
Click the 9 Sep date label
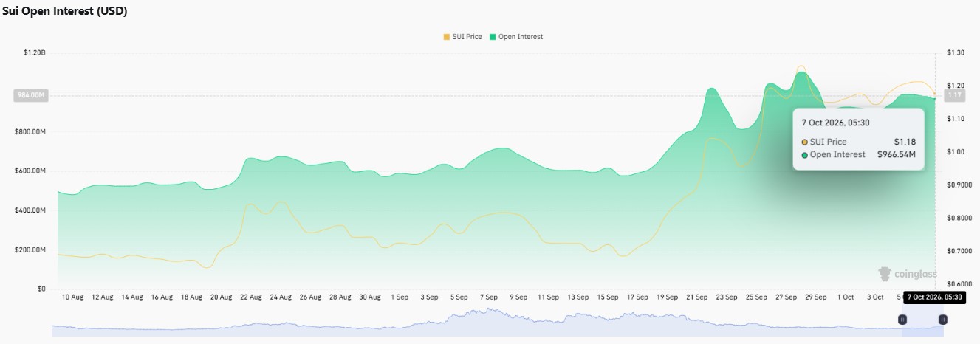click(x=518, y=297)
